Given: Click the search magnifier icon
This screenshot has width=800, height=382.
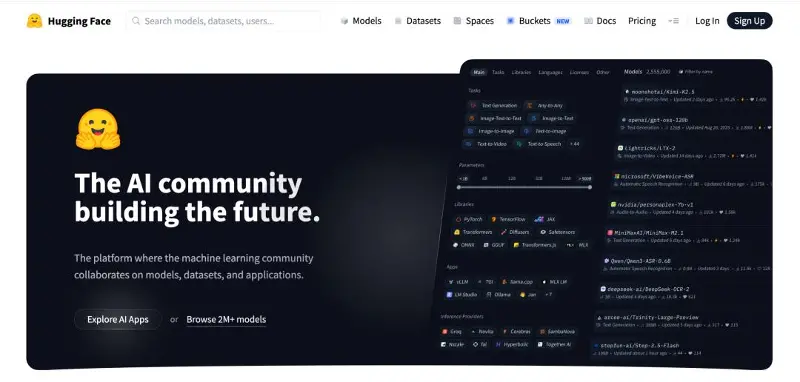Looking at the screenshot, I should [136, 21].
